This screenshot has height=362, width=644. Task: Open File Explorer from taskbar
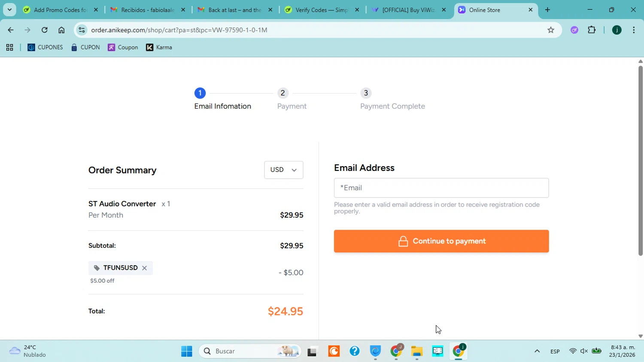click(417, 351)
